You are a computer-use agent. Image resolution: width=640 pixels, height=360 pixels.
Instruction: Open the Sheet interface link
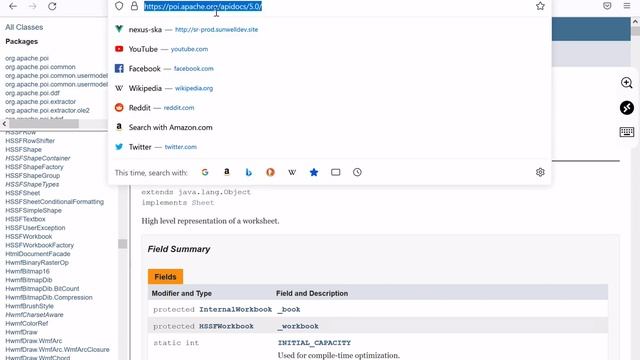coord(203,203)
